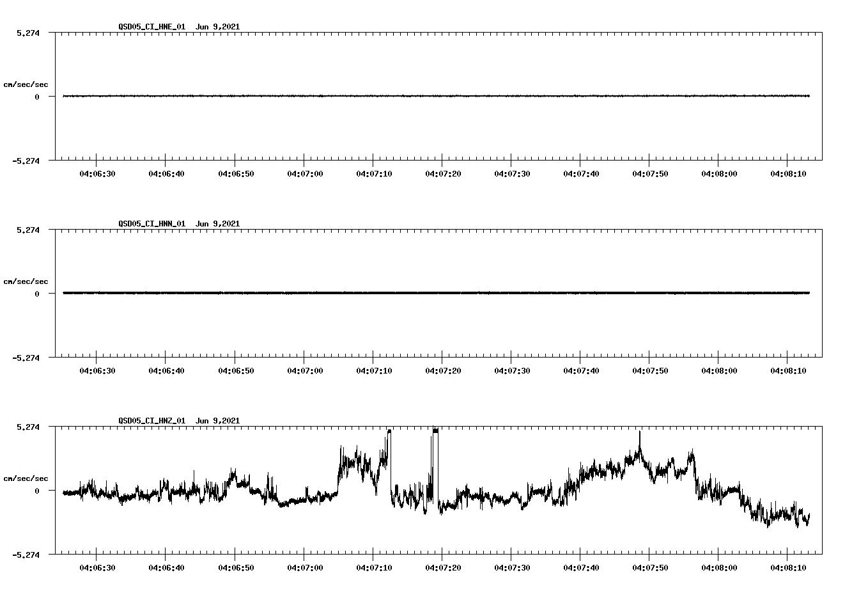Click 04:07:00 time label under HNE chart

(x=305, y=174)
